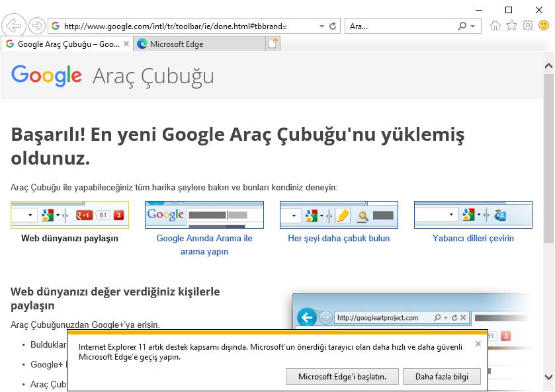Switch to the Microsoft Edge tab

[199, 44]
